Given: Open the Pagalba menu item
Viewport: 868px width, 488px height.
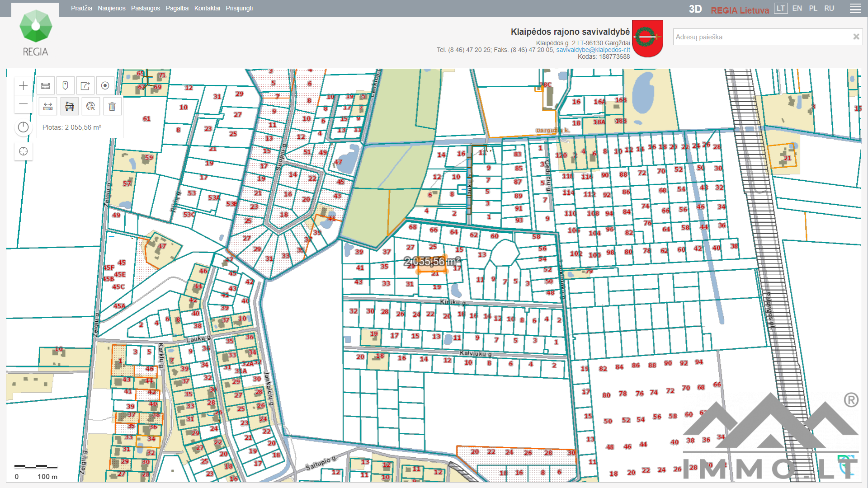Looking at the screenshot, I should (x=177, y=8).
